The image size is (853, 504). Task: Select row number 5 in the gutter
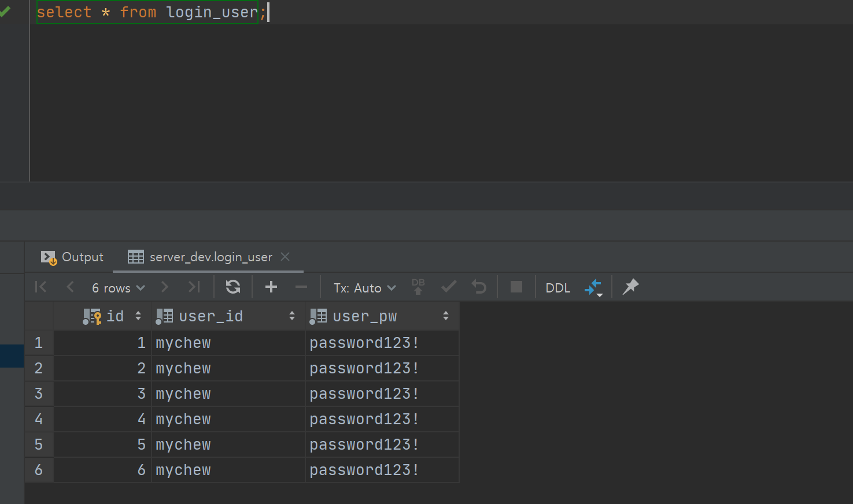[x=39, y=444]
